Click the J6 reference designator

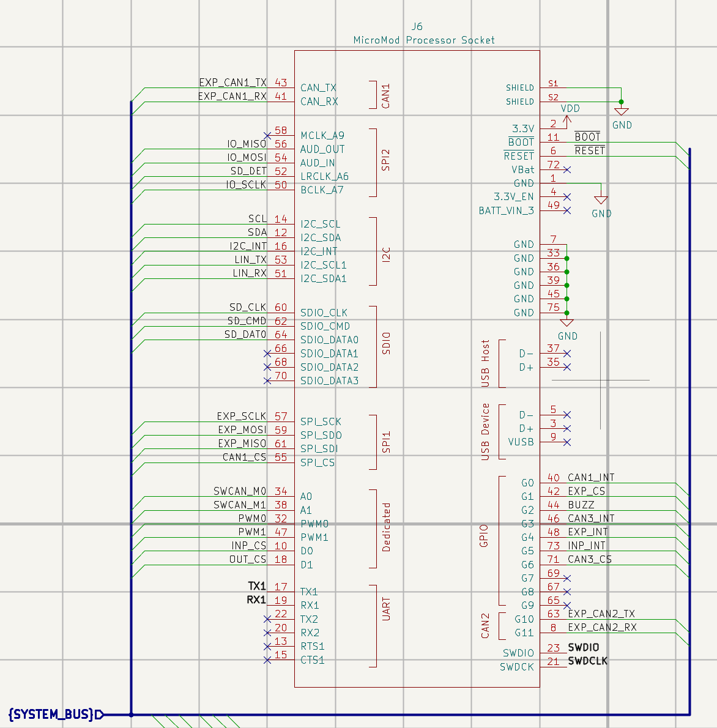click(417, 26)
